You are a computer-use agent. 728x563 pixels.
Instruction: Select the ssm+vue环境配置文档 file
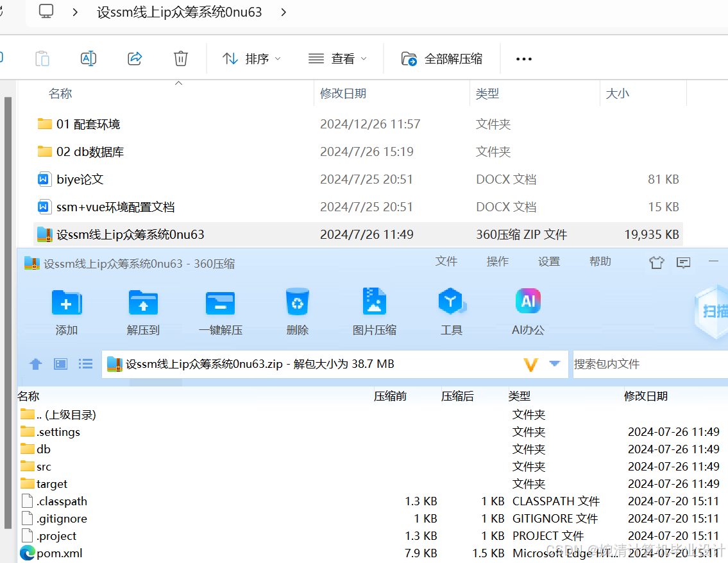(x=358, y=207)
